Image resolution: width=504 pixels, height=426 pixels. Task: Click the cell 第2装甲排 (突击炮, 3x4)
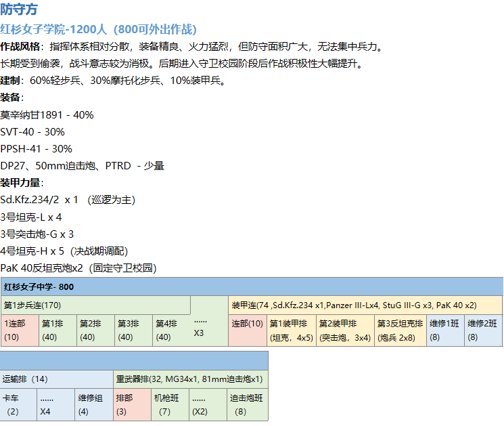pyautogui.click(x=346, y=331)
